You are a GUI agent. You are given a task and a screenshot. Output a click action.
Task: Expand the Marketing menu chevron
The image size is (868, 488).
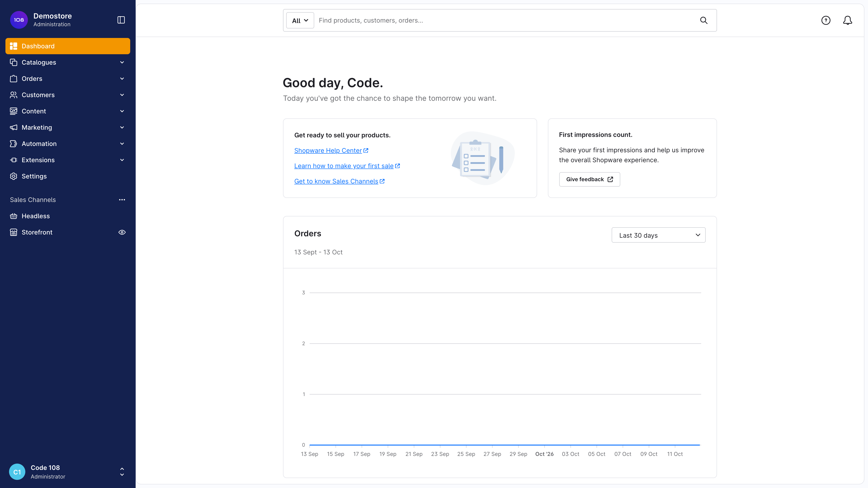[122, 127]
